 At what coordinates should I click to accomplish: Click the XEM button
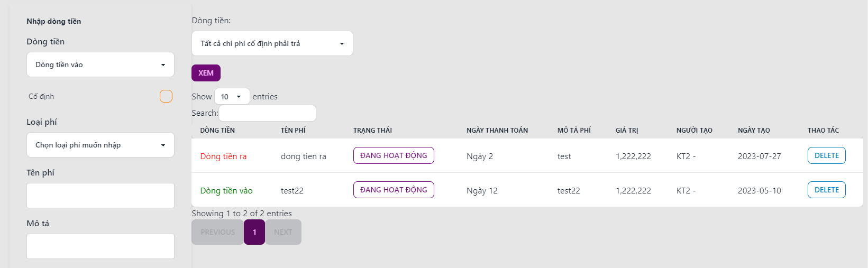pyautogui.click(x=206, y=73)
